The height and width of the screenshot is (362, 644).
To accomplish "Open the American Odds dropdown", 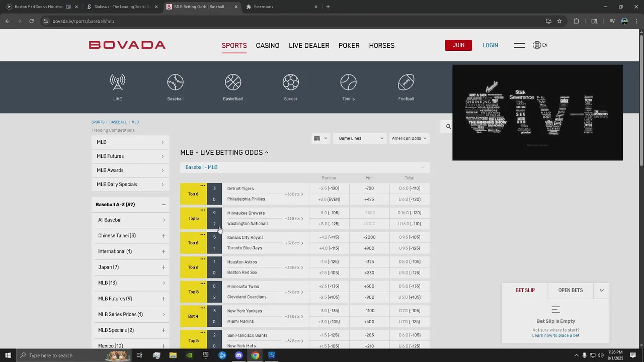I will pyautogui.click(x=410, y=138).
